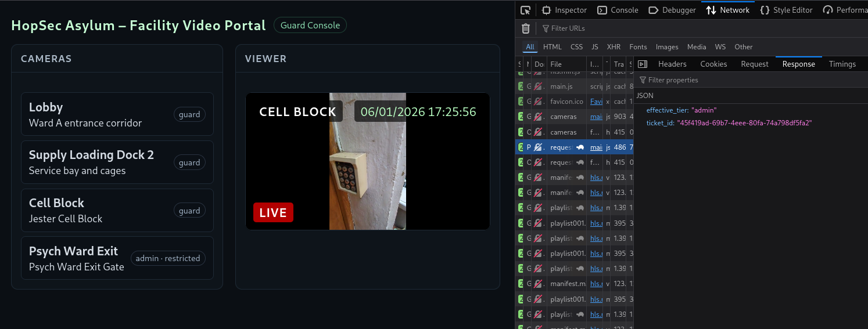This screenshot has height=329, width=868.
Task: Open the Performance panel
Action: point(845,10)
